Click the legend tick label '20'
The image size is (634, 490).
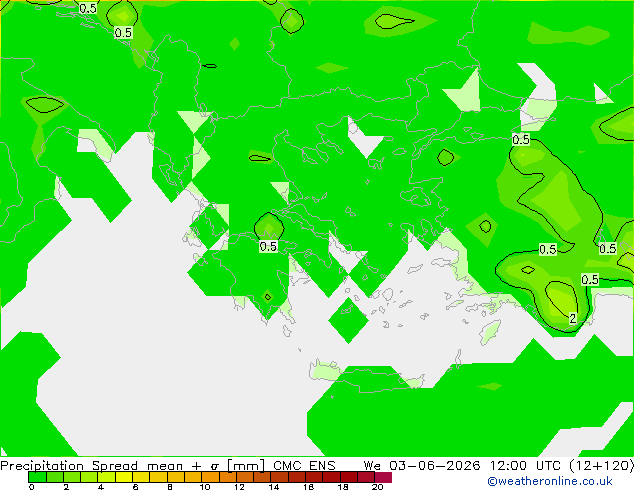pyautogui.click(x=377, y=487)
